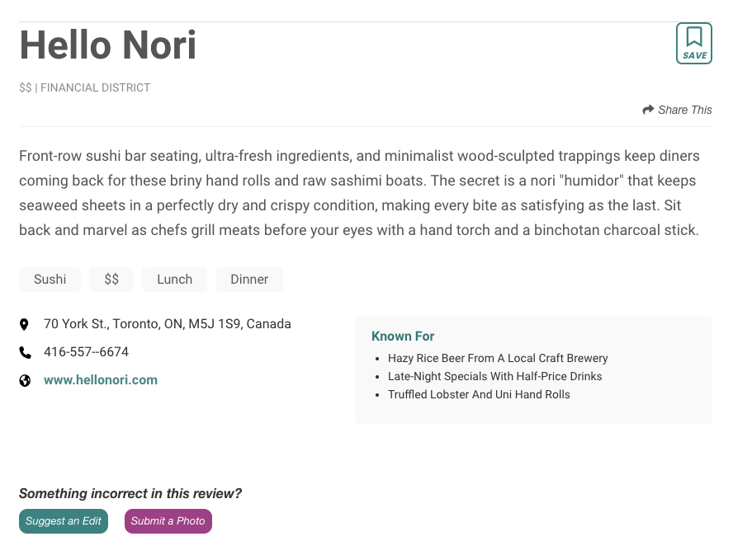The image size is (733, 560).
Task: Choose the Dinner tag
Action: click(249, 280)
